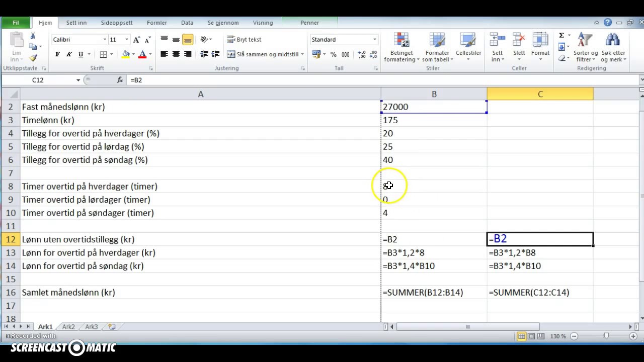
Task: Open Formater som tabell gallery
Action: pyautogui.click(x=437, y=48)
